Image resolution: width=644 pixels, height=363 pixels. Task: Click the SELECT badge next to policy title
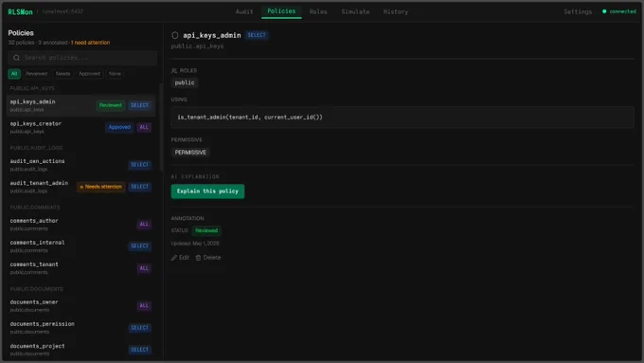click(257, 35)
